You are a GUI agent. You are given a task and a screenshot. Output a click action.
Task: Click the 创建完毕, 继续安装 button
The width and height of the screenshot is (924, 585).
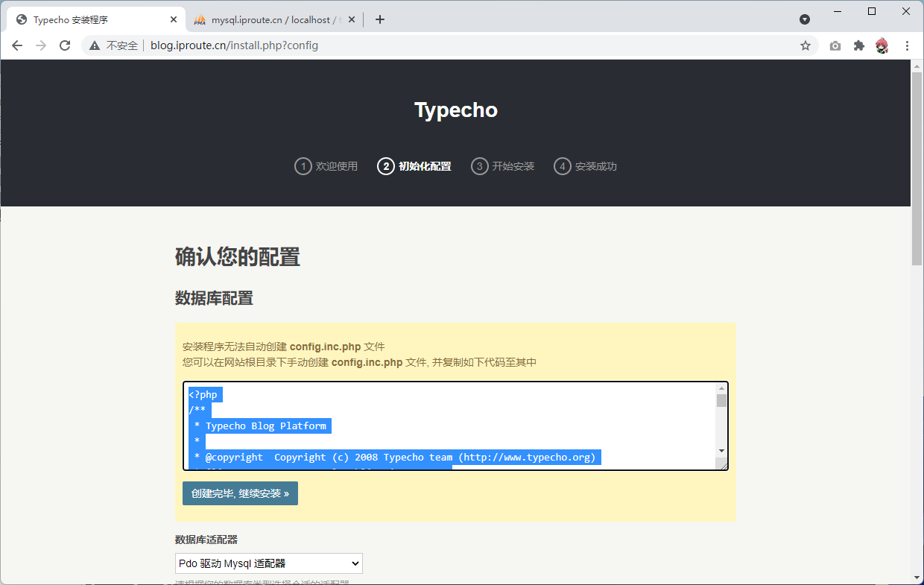click(x=240, y=493)
